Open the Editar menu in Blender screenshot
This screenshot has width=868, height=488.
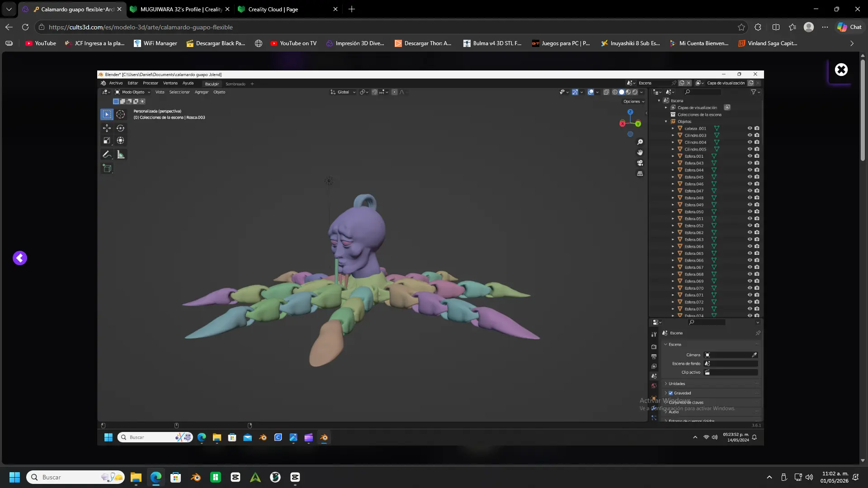tap(133, 83)
